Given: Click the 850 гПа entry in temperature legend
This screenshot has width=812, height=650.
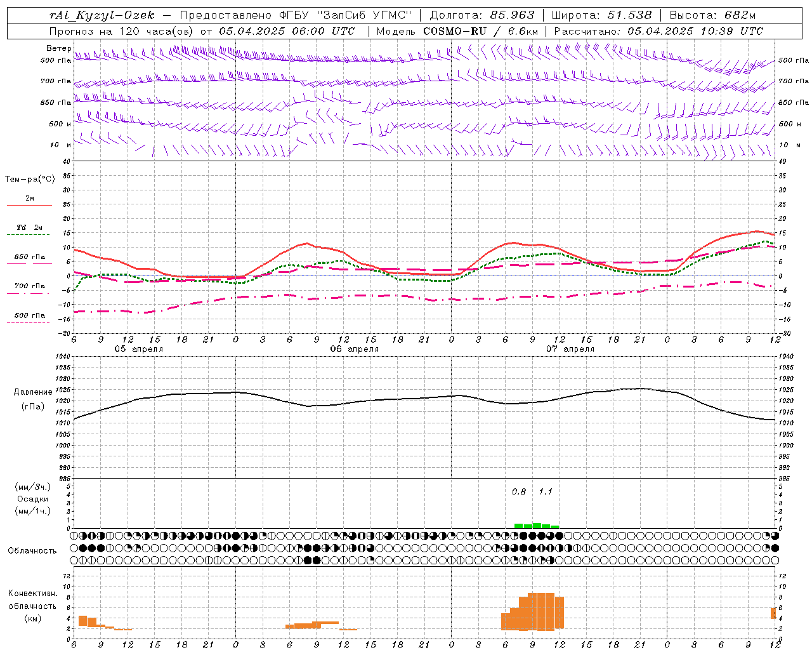Looking at the screenshot, I should (30, 257).
